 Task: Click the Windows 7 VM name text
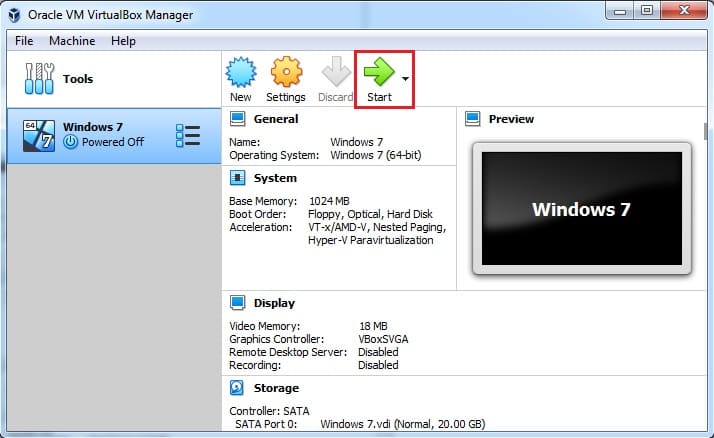93,127
